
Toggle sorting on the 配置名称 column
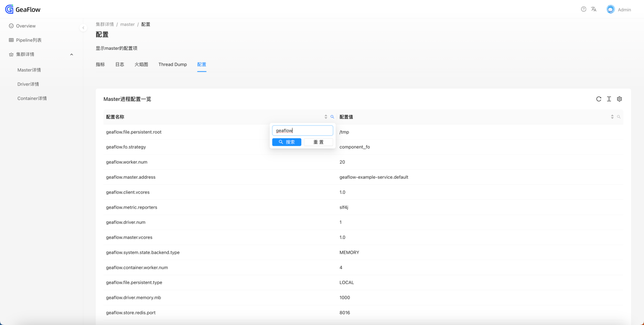click(325, 116)
